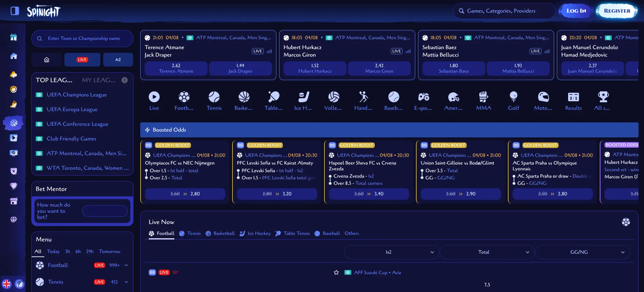The image size is (644, 292).
Task: Select the Baseball tab in Live Now
Action: tap(327, 233)
